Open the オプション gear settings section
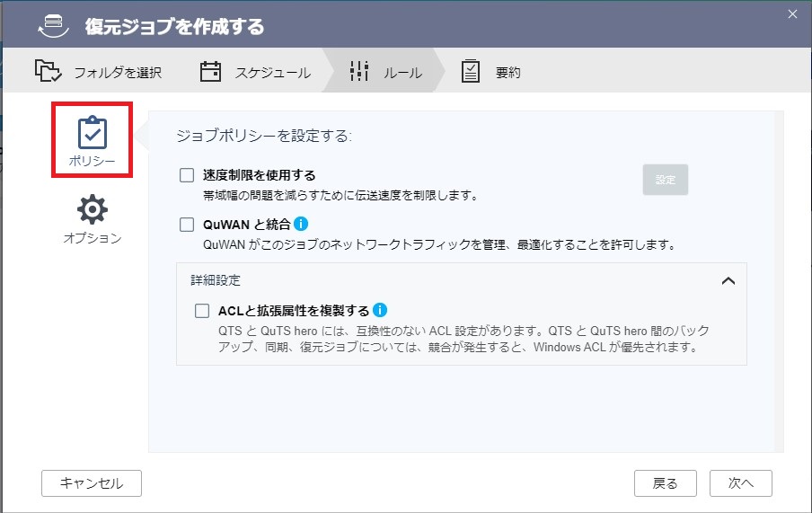The width and height of the screenshot is (812, 513). pos(93,209)
